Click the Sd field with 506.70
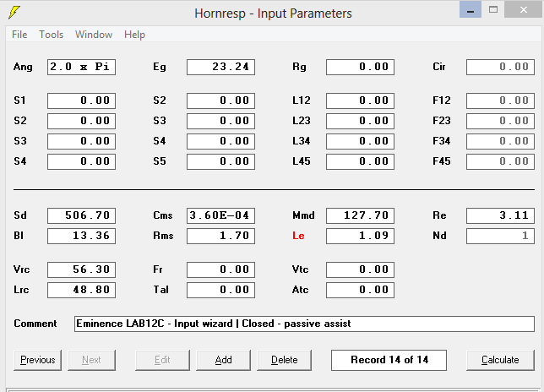Image resolution: width=544 pixels, height=392 pixels. [x=82, y=215]
